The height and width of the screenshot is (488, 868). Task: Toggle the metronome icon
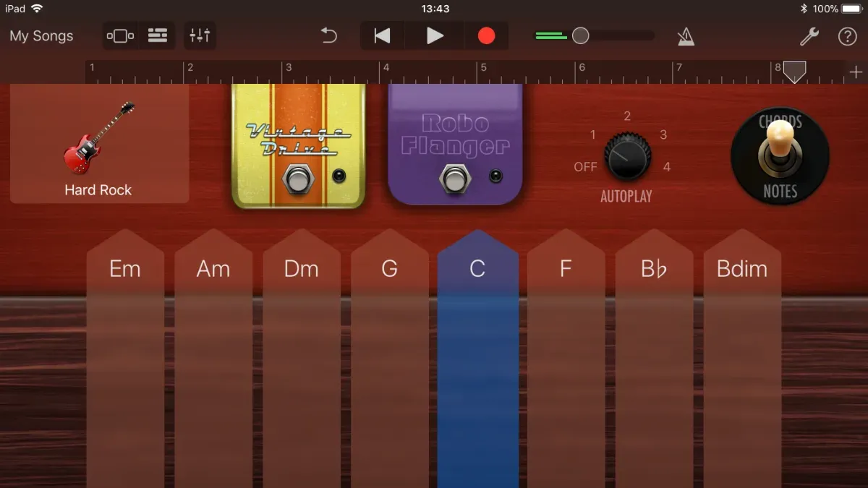[x=686, y=36]
